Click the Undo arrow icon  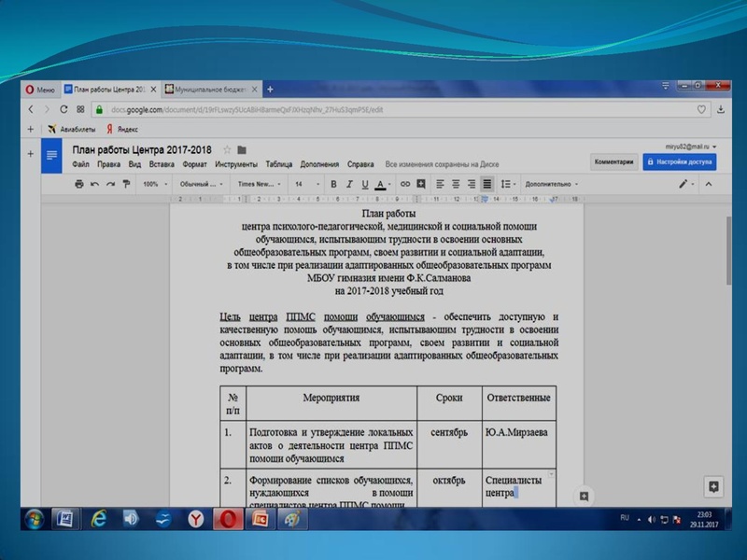[x=96, y=185]
